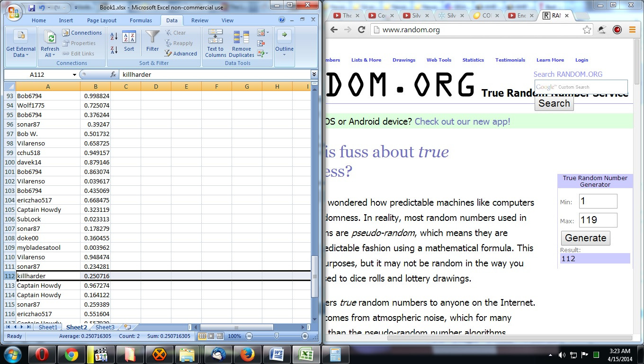Screen dimensions: 644x364
Task: Open the Home ribbon tab
Action: (x=39, y=20)
